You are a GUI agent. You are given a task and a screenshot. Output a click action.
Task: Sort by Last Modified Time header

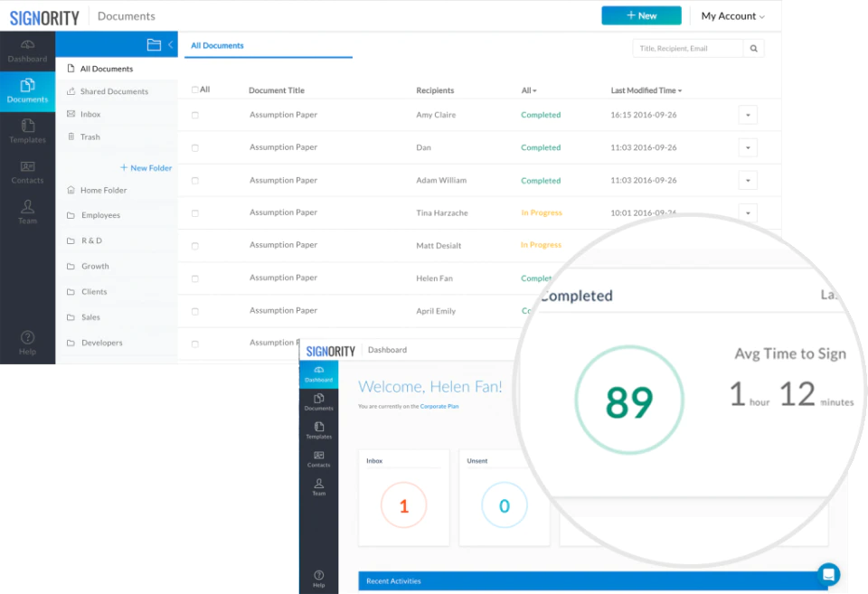pyautogui.click(x=646, y=90)
